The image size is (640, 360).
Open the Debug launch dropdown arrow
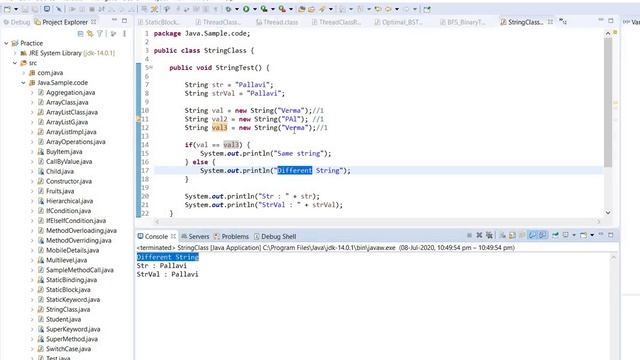237,9
